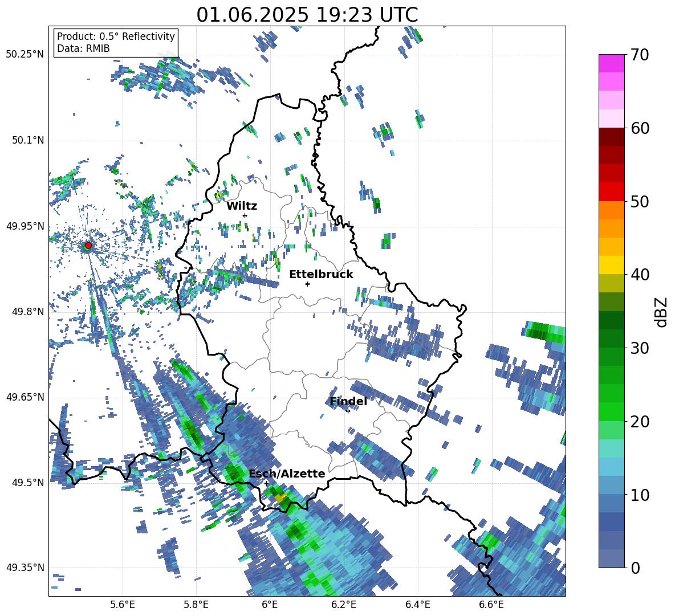Click the Esch/Alzette cross marker
This screenshot has height=616, width=675.
[x=266, y=483]
